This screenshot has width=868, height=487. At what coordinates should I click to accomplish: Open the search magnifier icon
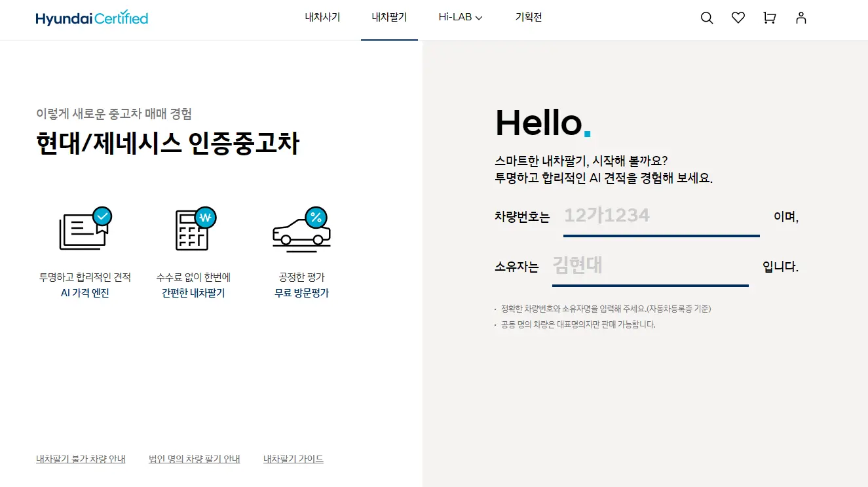pos(707,18)
